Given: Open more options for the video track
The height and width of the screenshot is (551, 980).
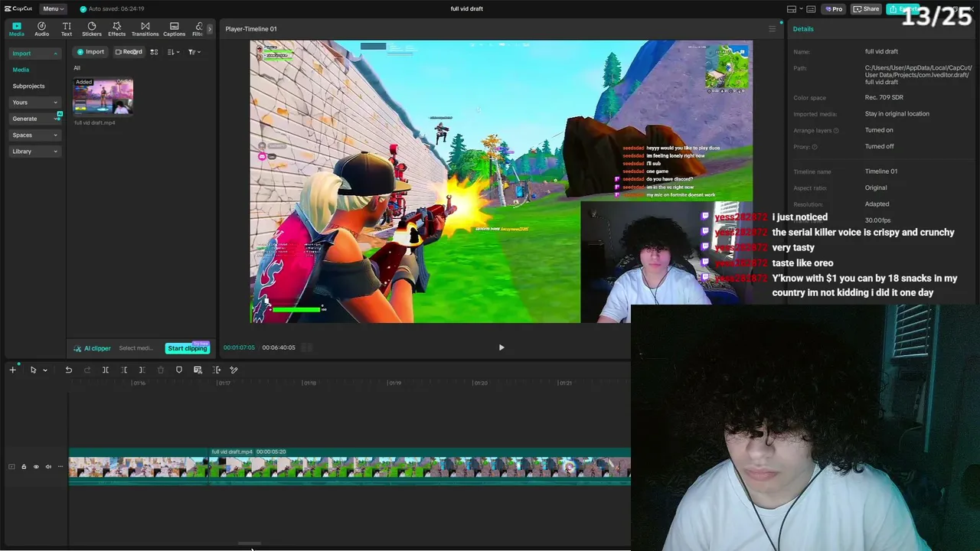Looking at the screenshot, I should tap(60, 467).
